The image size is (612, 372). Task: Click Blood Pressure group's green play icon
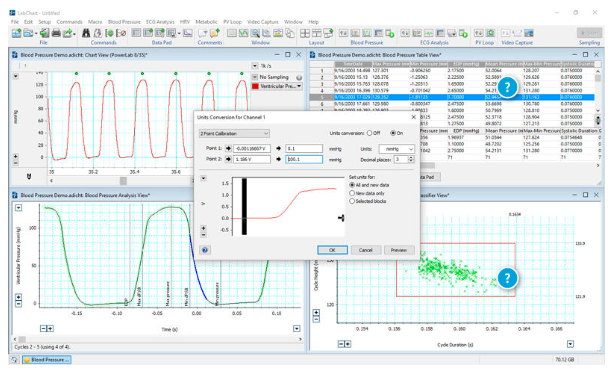pos(390,34)
